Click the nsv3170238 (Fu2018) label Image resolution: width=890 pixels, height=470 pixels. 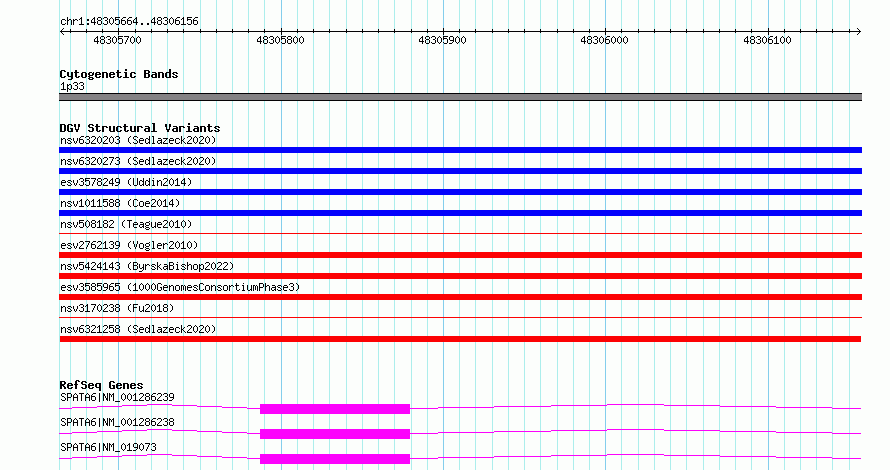point(117,308)
